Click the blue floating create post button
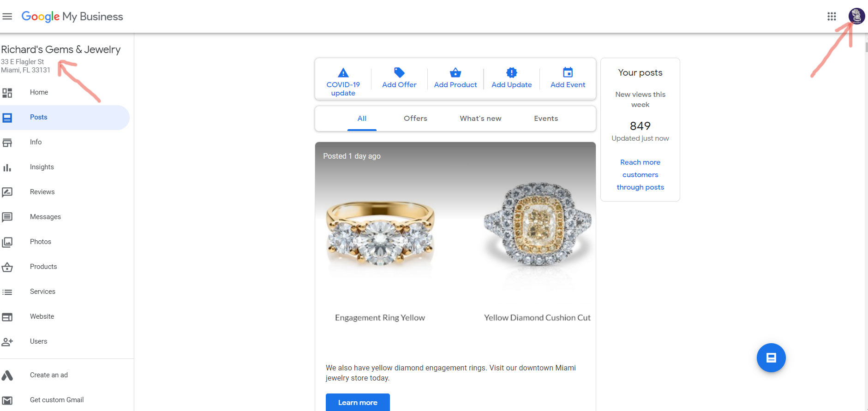 click(x=771, y=357)
